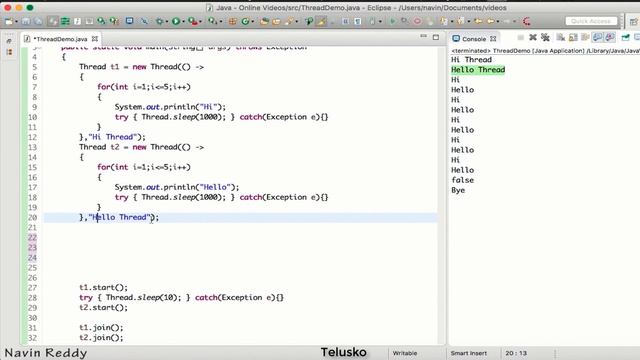Click the Save All toolbar icon

38,21
